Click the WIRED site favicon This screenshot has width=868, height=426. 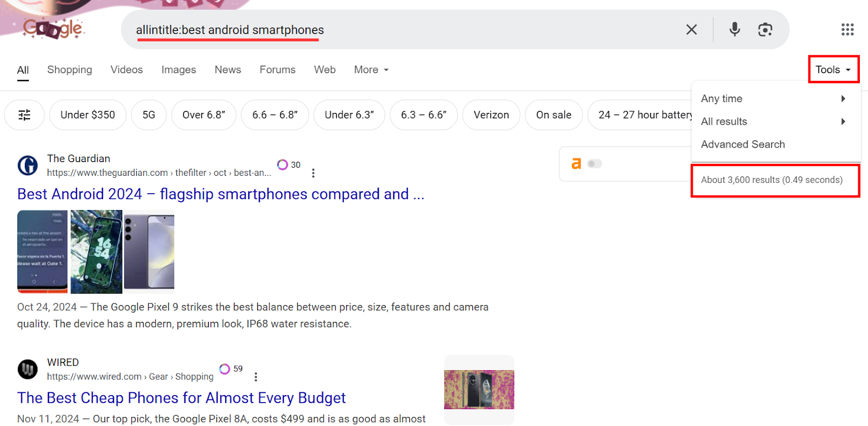click(28, 369)
